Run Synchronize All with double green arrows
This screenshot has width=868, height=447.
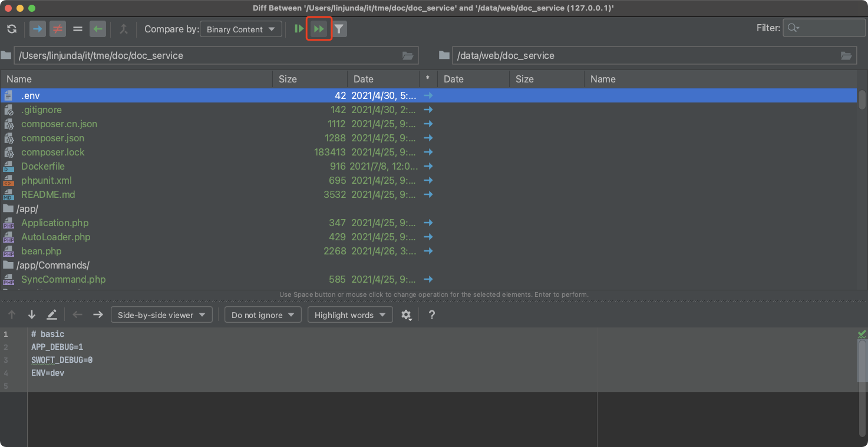click(x=319, y=29)
